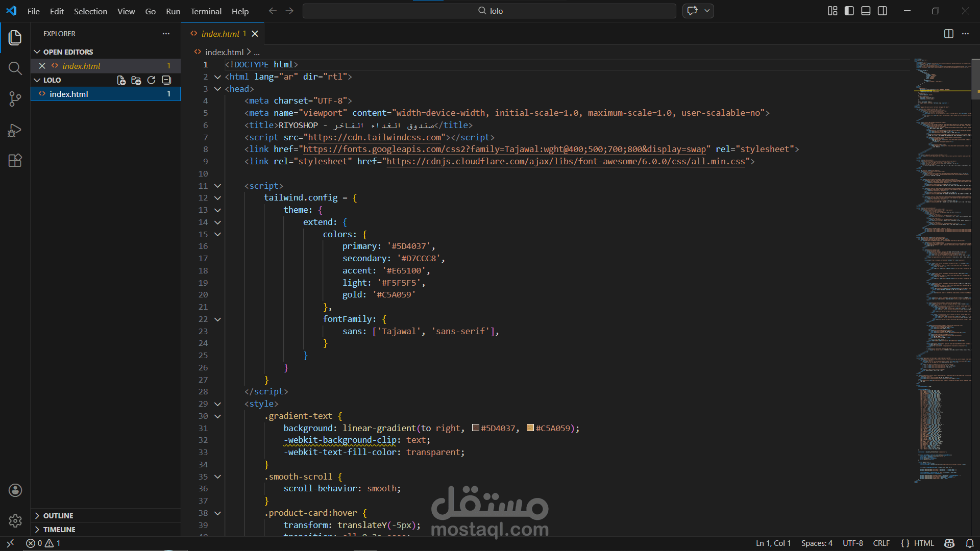Expand the TIMELINE section
Viewport: 980px width, 551px height.
59,530
